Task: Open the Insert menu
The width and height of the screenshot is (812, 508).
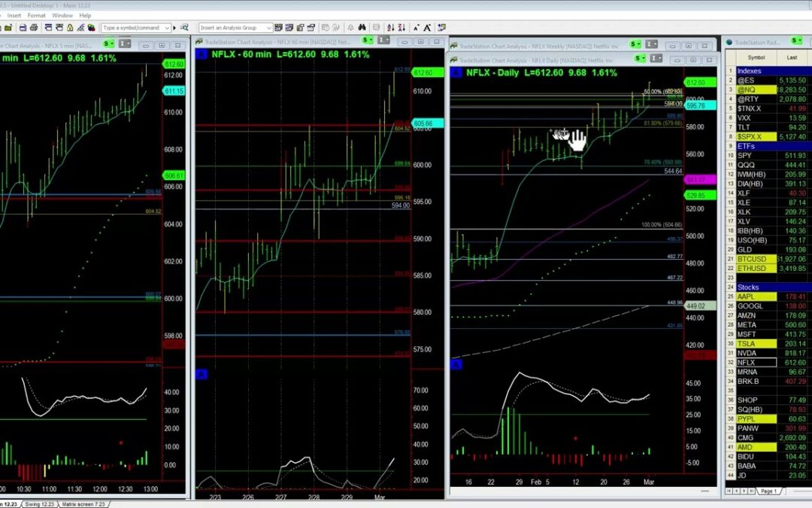Action: [x=14, y=16]
